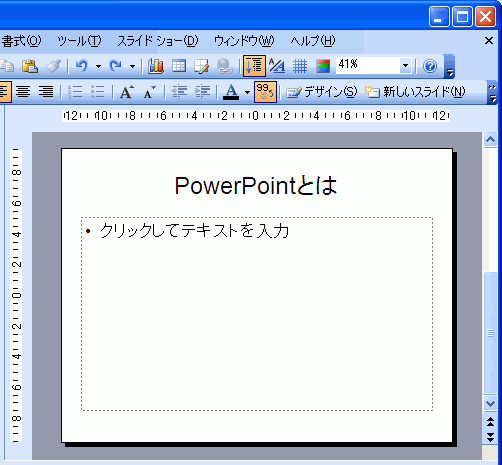Open formatting toolbar options chevron
502x465 pixels.
point(492,92)
